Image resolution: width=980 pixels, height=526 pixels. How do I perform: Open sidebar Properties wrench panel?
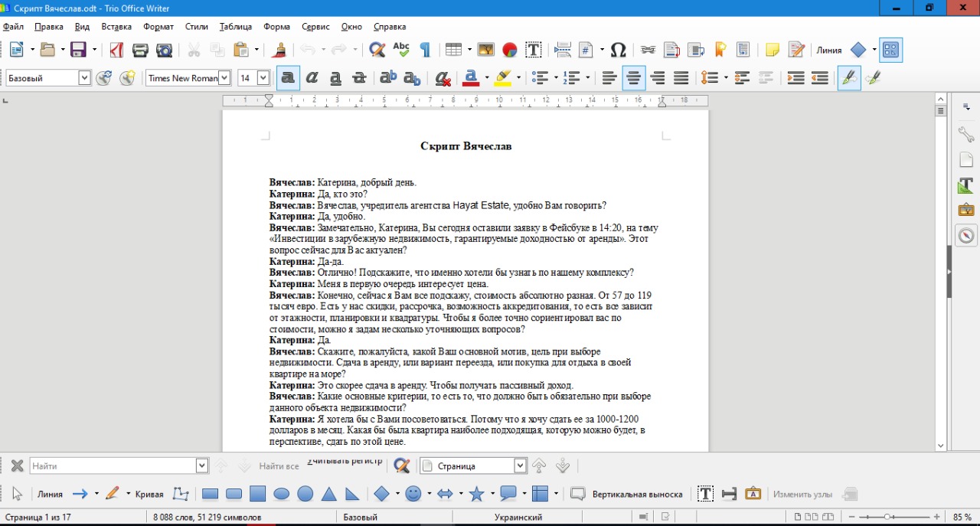pos(966,136)
